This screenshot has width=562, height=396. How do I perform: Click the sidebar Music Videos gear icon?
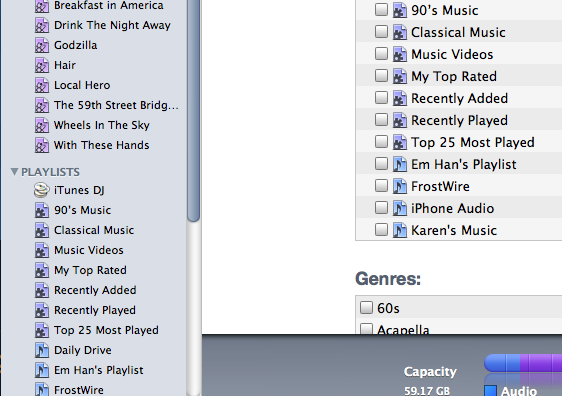click(42, 251)
